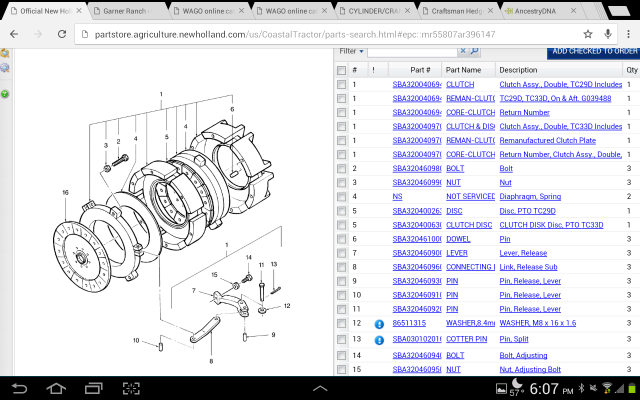Open the green help icon in left sidebar
This screenshot has height=400, width=640.
4,94
